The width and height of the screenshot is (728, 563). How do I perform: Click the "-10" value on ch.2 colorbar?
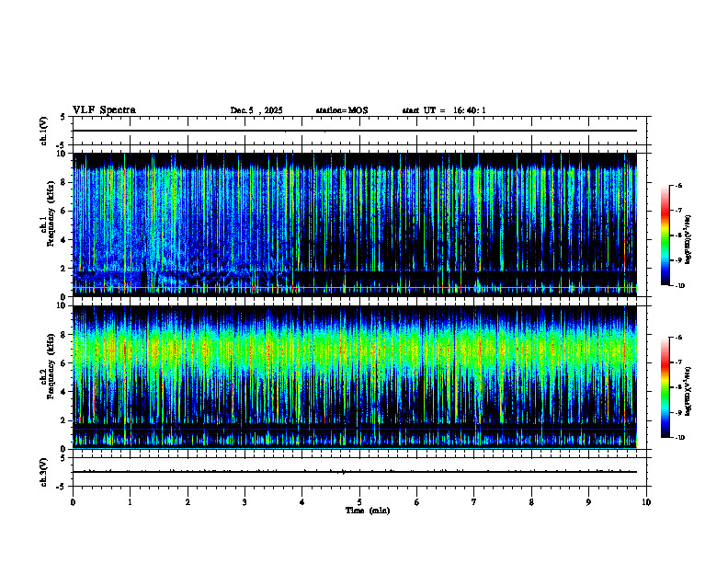(x=679, y=438)
